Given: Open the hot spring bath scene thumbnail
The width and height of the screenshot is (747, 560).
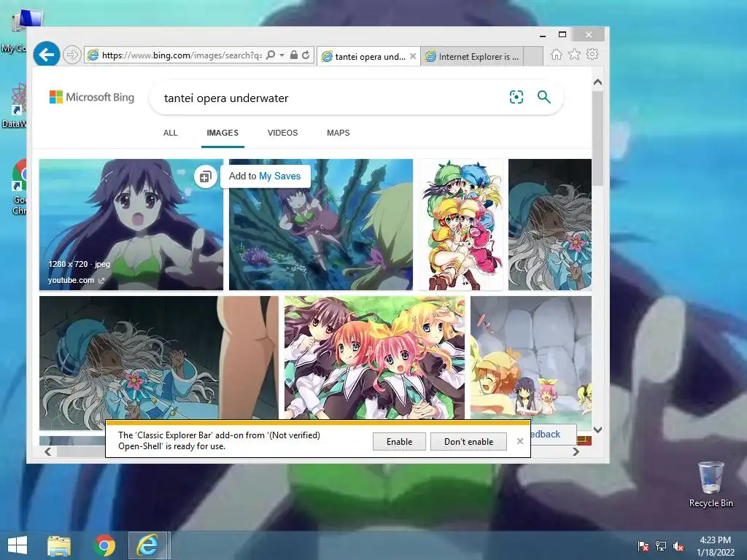Looking at the screenshot, I should tap(531, 357).
